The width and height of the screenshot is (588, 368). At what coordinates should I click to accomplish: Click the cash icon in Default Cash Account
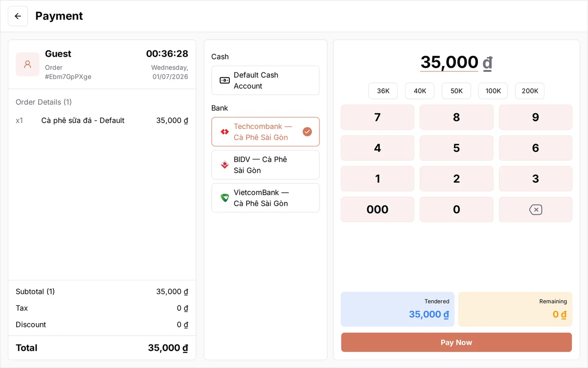pos(225,80)
